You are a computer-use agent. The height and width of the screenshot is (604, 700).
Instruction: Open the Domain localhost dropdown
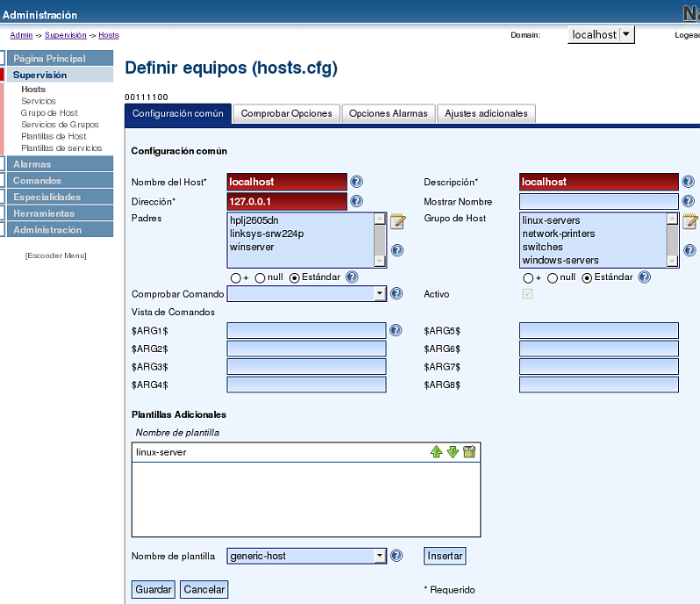click(x=625, y=35)
